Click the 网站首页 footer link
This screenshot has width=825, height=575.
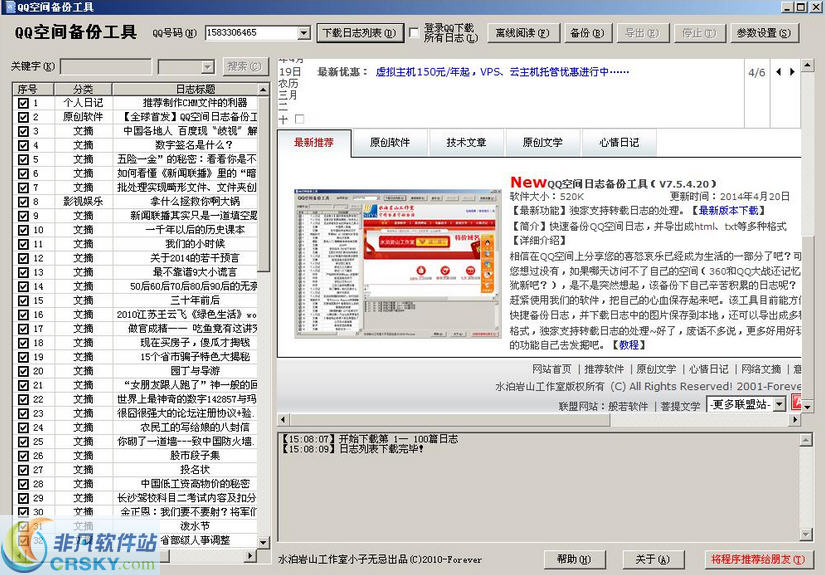coord(552,369)
